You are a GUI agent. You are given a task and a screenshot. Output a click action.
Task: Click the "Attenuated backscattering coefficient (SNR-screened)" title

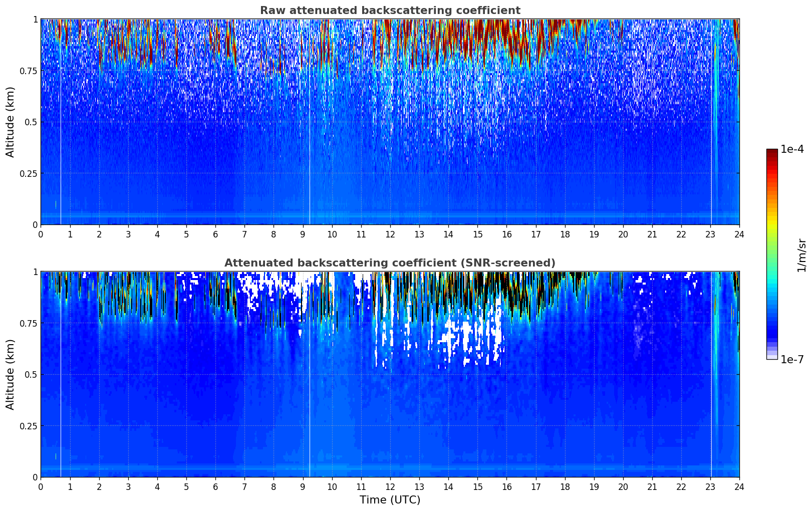390,263
